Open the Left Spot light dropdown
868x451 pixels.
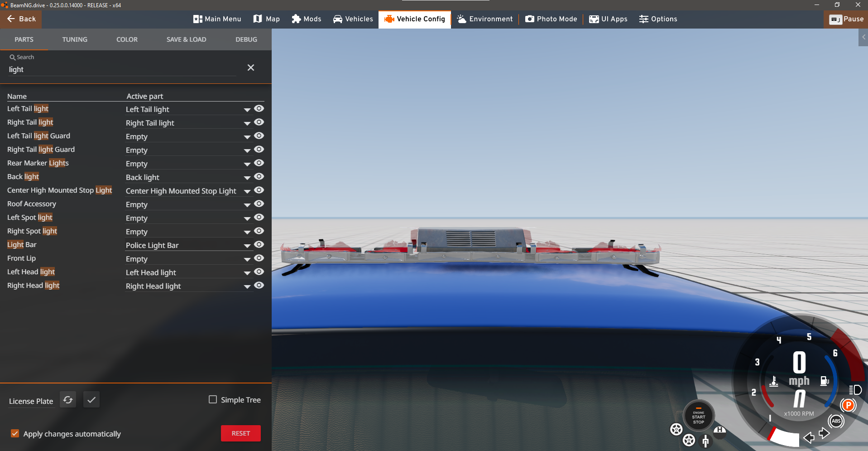point(188,218)
